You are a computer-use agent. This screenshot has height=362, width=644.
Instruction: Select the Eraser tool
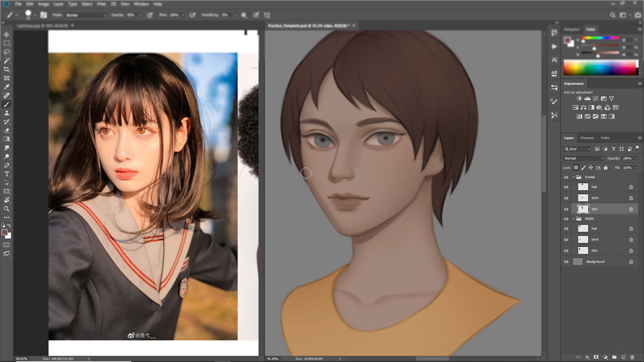click(6, 130)
